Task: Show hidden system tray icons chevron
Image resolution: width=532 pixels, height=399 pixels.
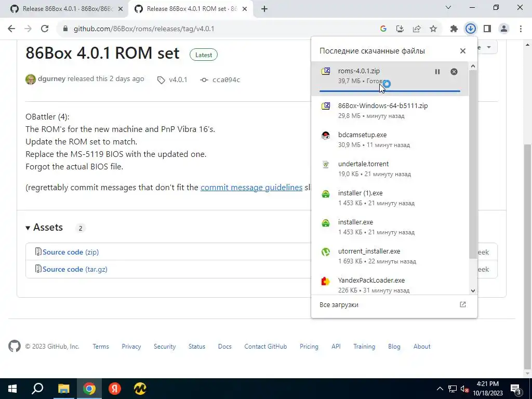Action: [440, 389]
